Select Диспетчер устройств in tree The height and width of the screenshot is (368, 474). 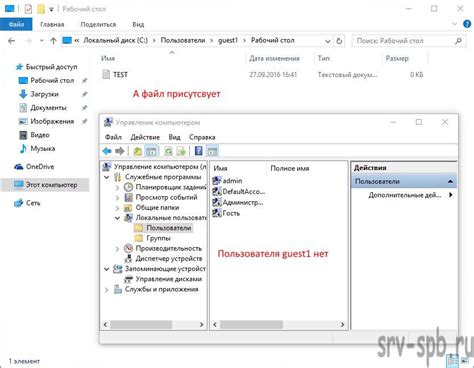click(163, 259)
